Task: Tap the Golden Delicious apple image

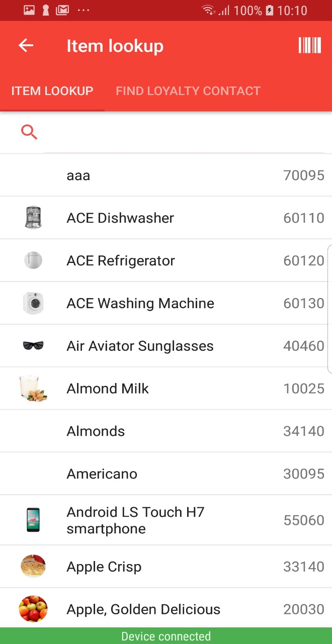Action: [33, 609]
